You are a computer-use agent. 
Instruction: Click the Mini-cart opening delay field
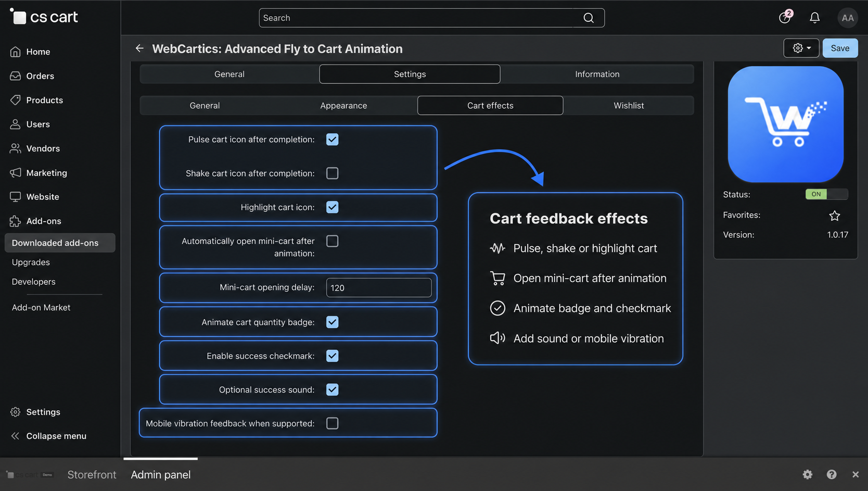[379, 287]
